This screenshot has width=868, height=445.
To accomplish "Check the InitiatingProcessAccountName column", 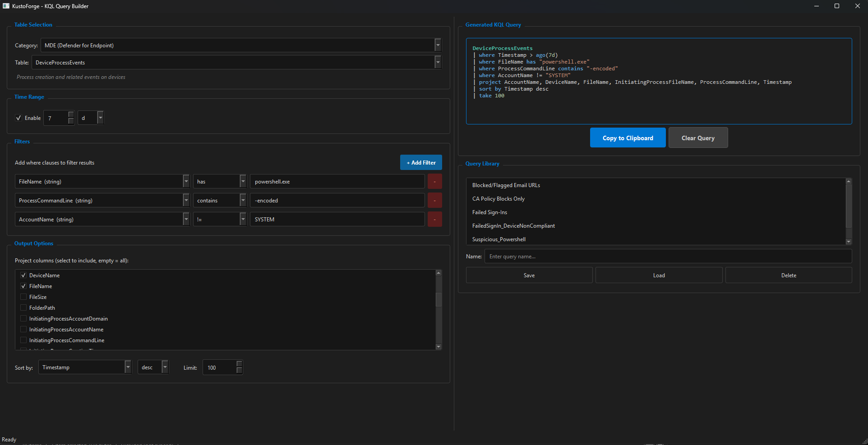I will point(23,329).
